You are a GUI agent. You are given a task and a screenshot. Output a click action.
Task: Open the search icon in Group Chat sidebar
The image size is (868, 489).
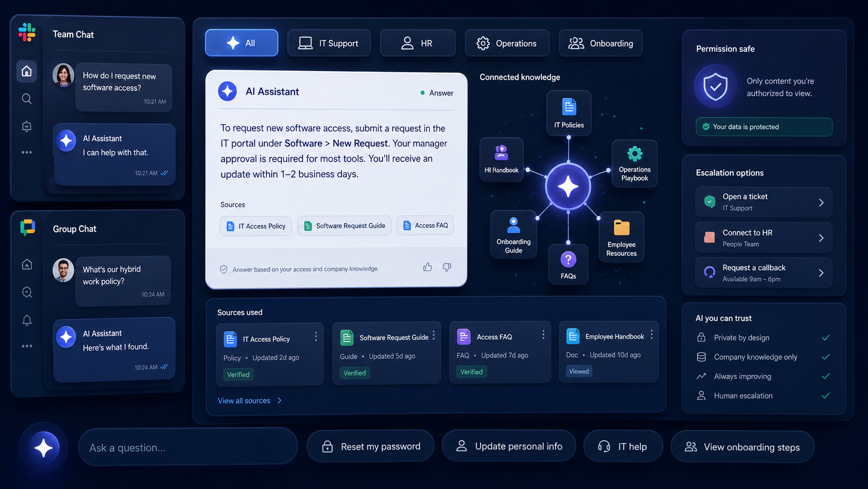(27, 292)
